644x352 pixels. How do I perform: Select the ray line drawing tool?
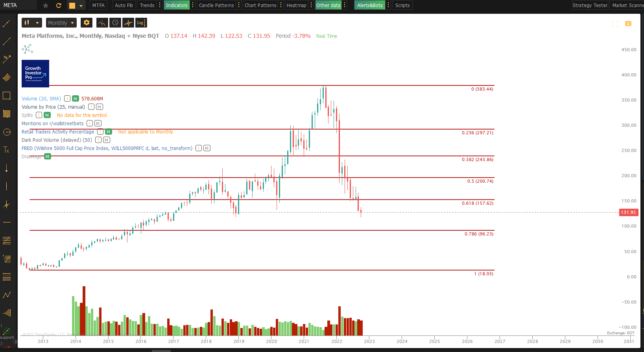click(7, 41)
